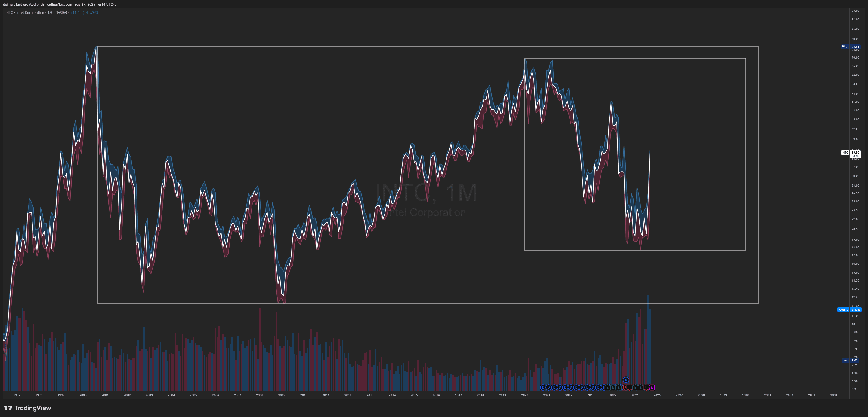Click the purple upcoming earnings E marker
Screen dimensions: 868x417
pyautogui.click(x=652, y=387)
